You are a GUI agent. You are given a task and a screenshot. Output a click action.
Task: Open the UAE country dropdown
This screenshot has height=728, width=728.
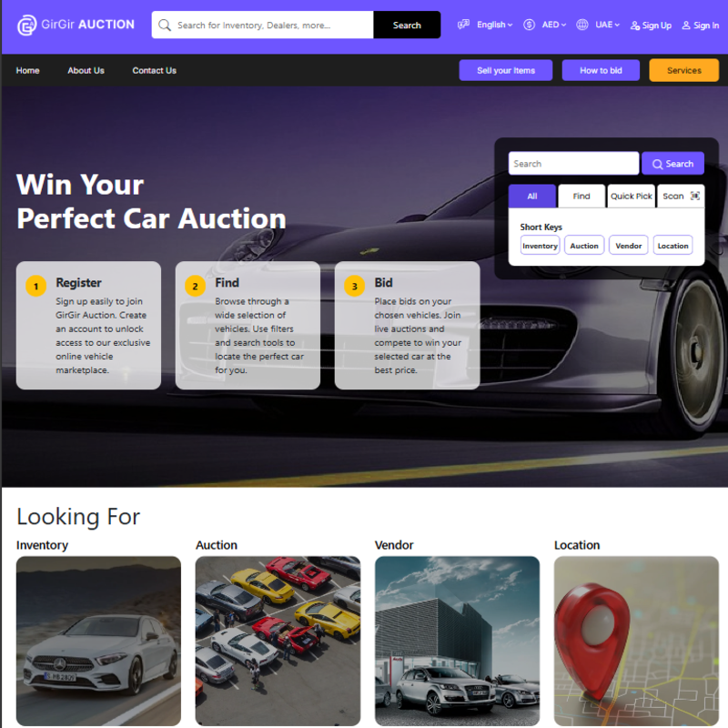click(607, 25)
